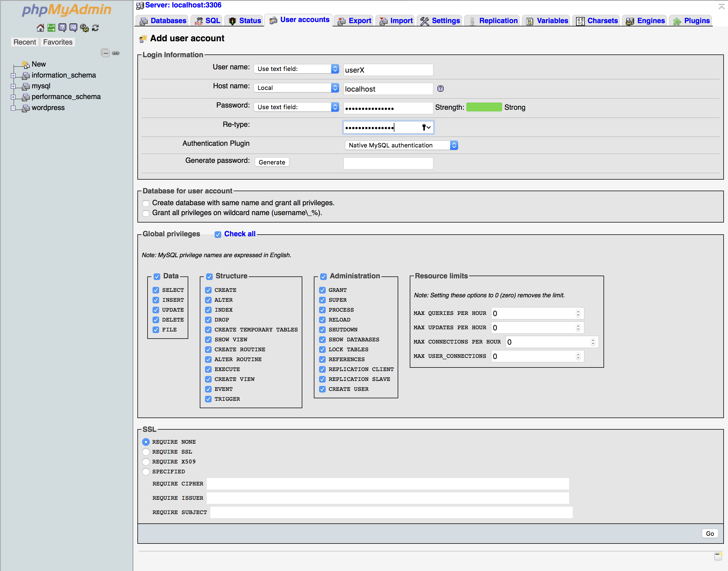The width and height of the screenshot is (728, 571).
Task: Uncheck the SUPER privilege
Action: click(x=322, y=300)
